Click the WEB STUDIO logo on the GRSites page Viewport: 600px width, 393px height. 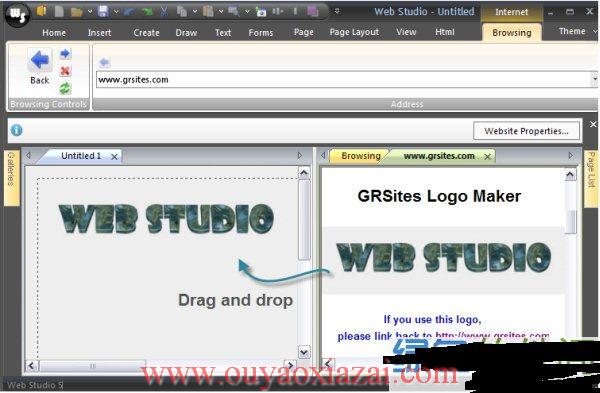point(443,257)
